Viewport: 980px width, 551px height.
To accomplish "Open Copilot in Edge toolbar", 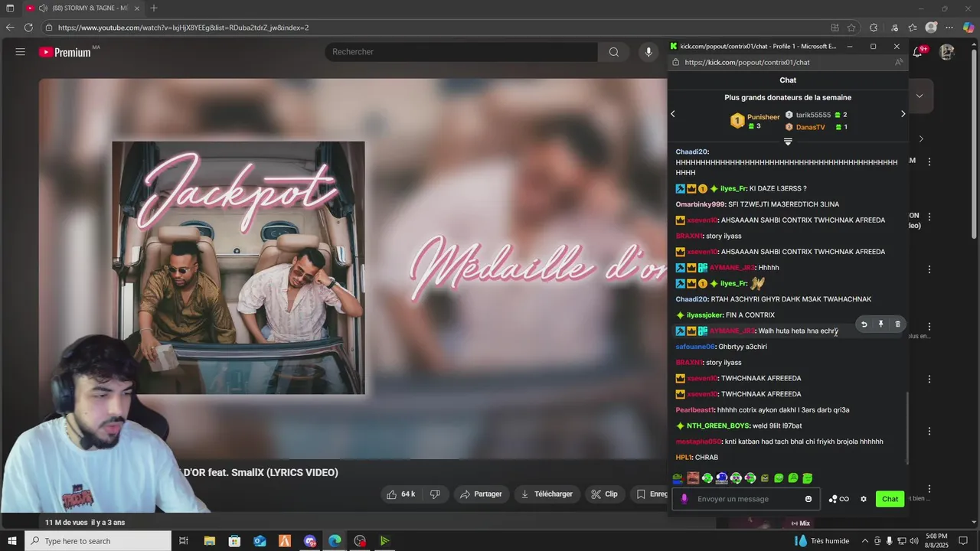I will pyautogui.click(x=969, y=28).
